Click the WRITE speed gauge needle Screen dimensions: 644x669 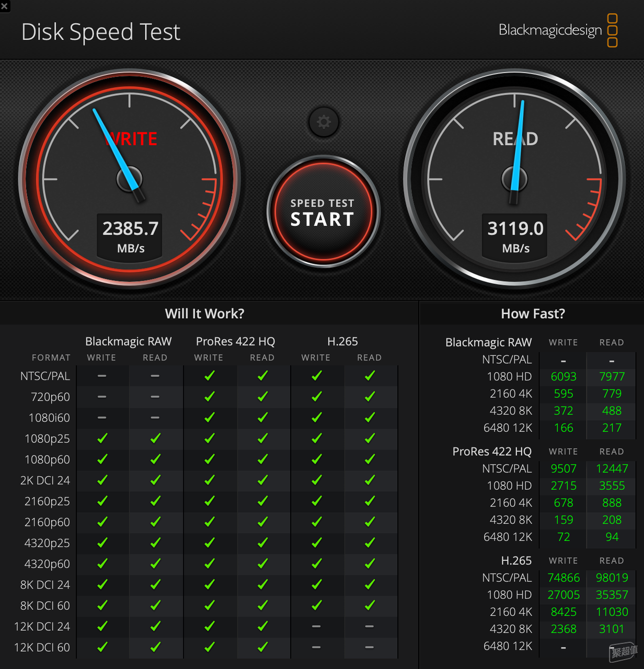point(117,155)
